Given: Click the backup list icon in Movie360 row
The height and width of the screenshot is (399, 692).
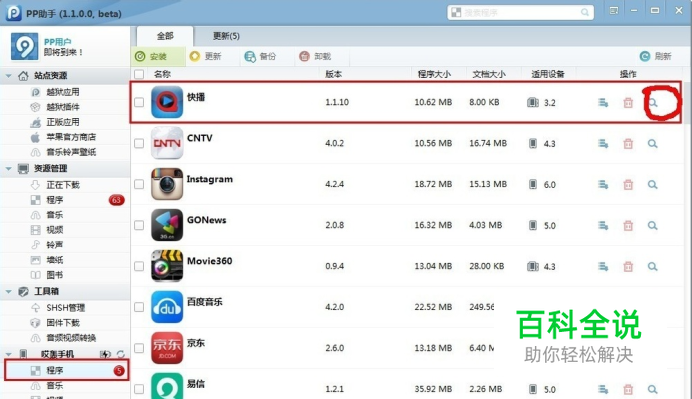Looking at the screenshot, I should click(603, 267).
